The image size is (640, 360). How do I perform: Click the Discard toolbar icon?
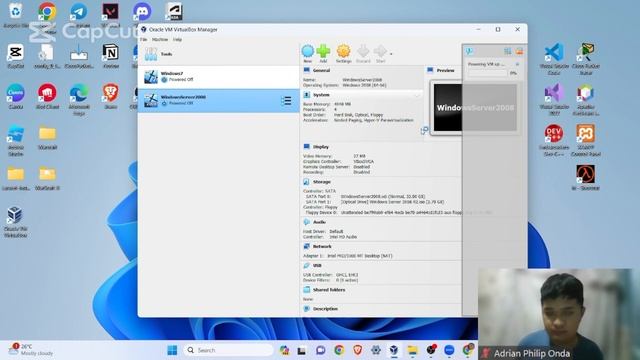coord(363,53)
